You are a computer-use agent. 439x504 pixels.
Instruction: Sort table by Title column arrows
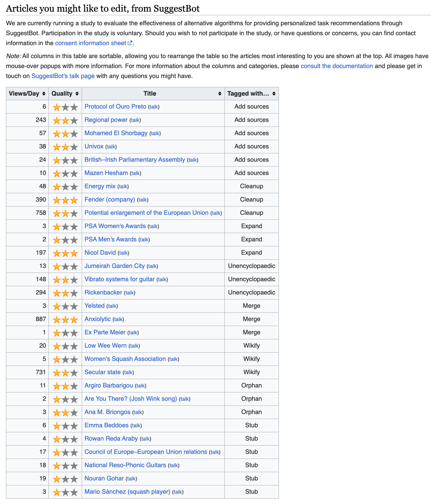(x=220, y=94)
